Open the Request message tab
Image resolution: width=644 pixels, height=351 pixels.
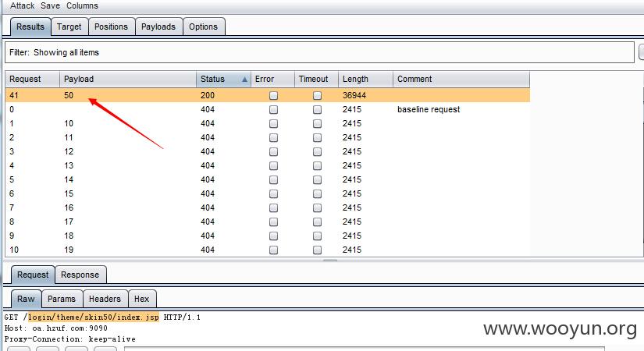(33, 275)
